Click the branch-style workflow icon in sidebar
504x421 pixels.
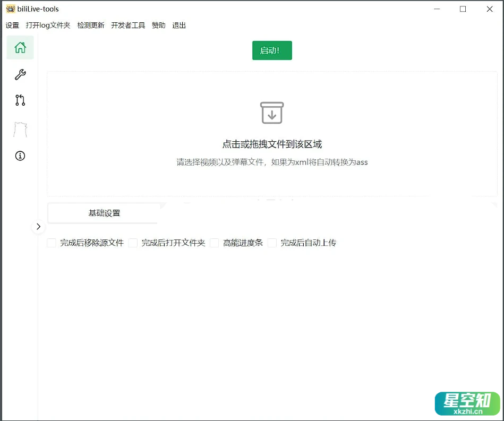[x=20, y=100]
